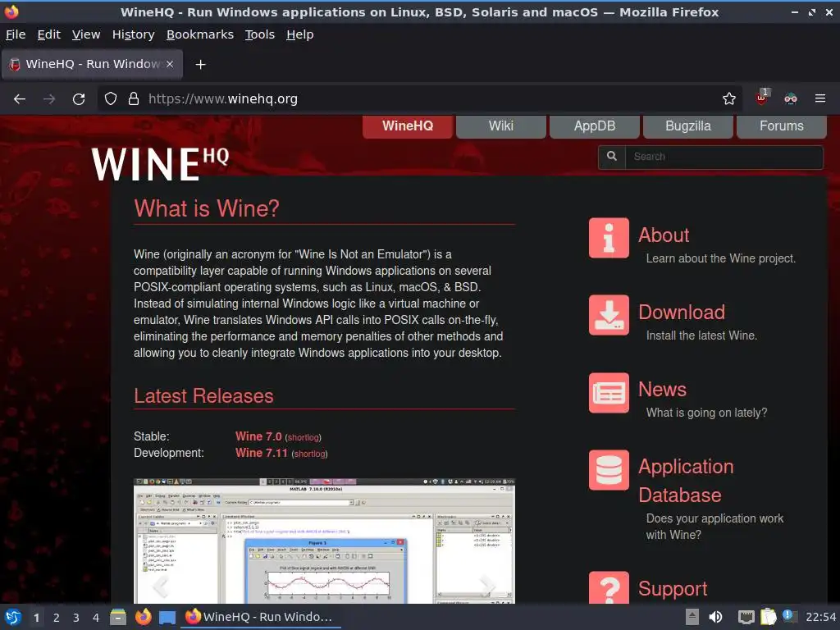Screen dimensions: 840x630
Task: Show next screenshot with right carousel arrow
Action: (x=487, y=587)
